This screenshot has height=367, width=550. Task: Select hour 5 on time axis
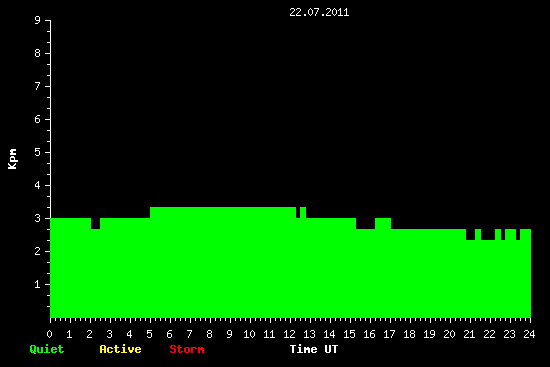tap(149, 334)
